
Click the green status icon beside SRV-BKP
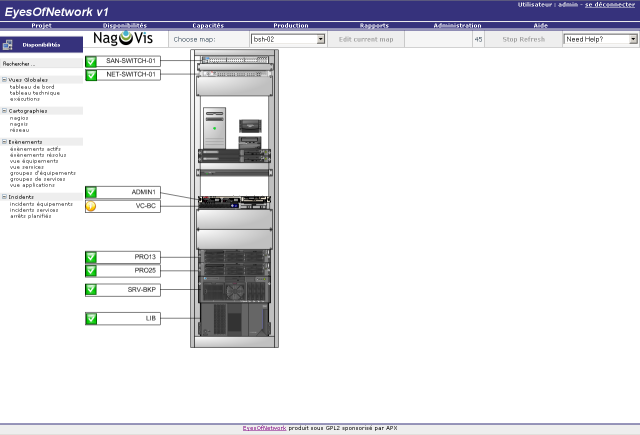coord(91,290)
